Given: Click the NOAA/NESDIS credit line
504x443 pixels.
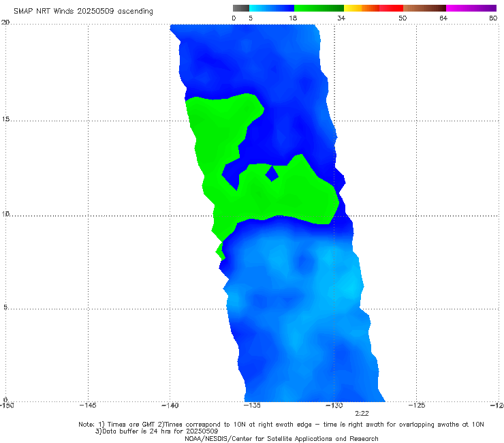Looking at the screenshot, I should 281,438.
